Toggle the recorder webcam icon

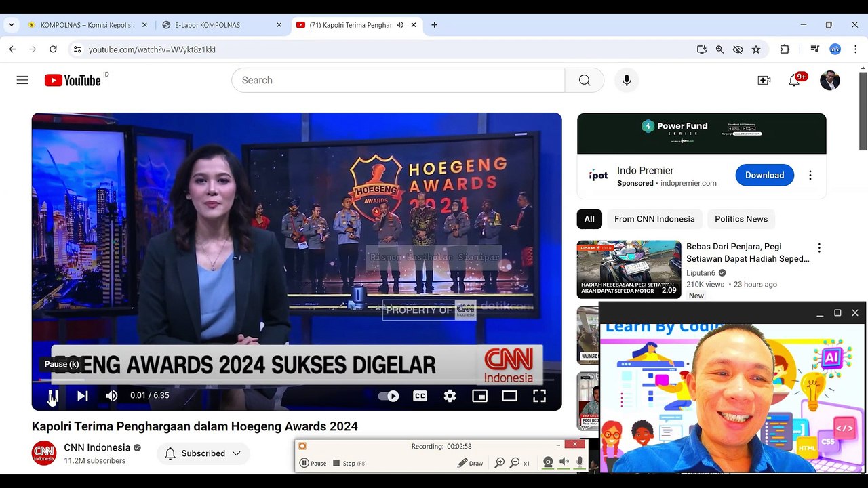(548, 462)
